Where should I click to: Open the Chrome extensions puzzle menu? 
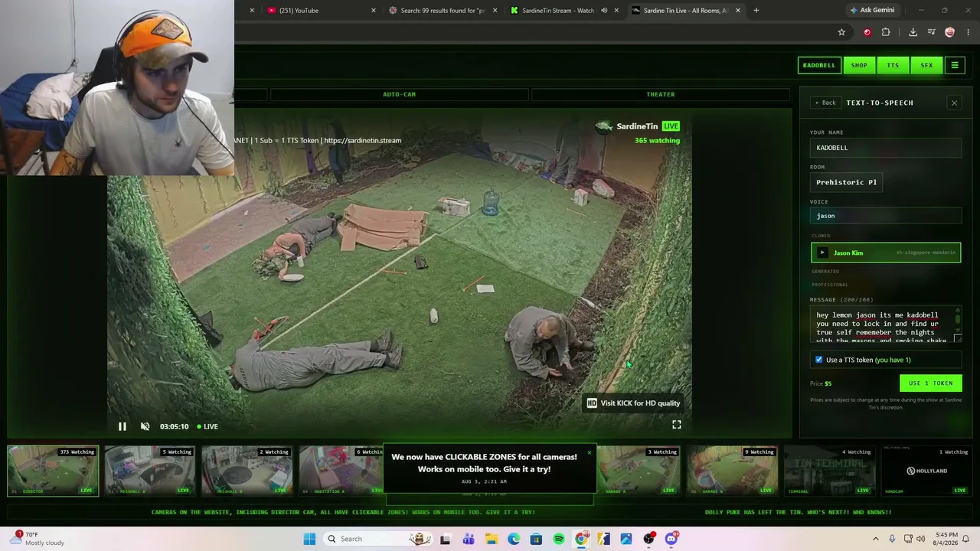886,32
